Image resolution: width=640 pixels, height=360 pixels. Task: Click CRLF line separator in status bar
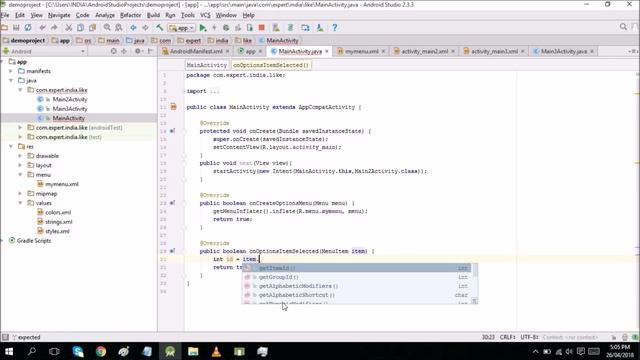point(508,337)
